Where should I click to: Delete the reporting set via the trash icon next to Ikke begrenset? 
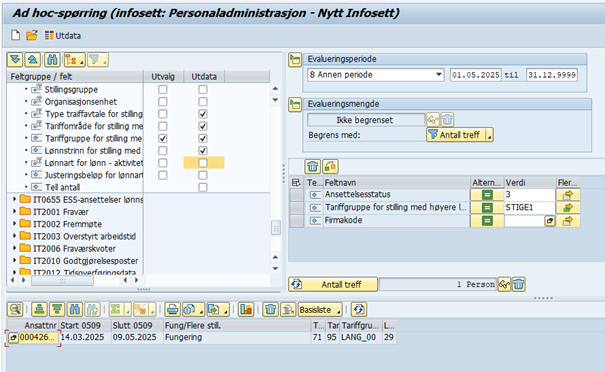[x=447, y=120]
